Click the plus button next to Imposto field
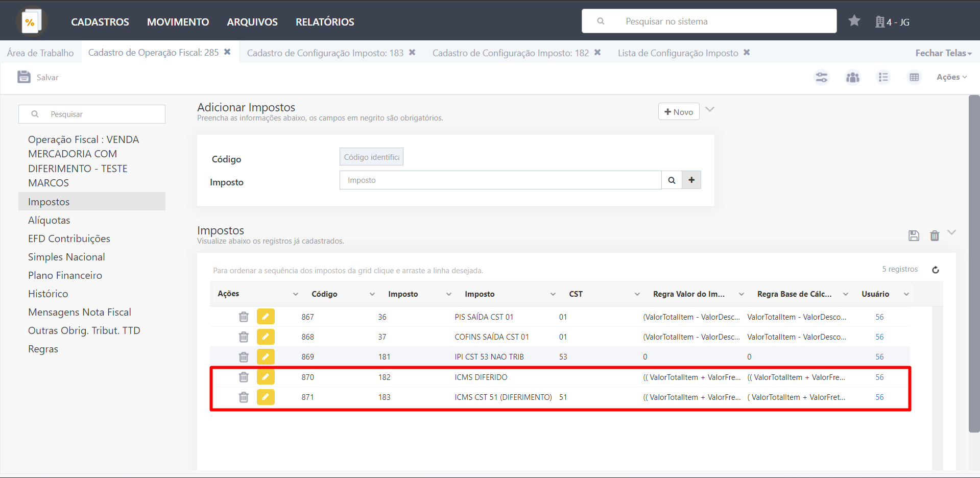 pyautogui.click(x=691, y=180)
